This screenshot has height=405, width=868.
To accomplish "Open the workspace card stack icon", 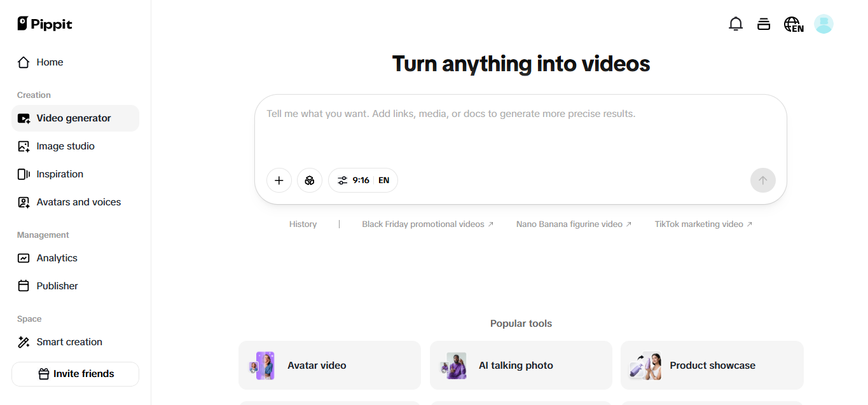I will [x=764, y=24].
